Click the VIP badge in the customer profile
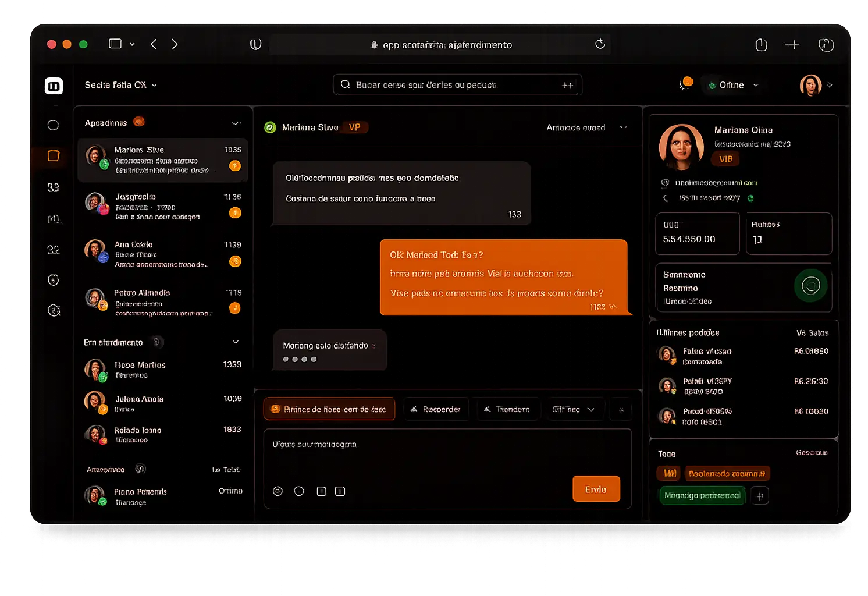Viewport: 868px width, 596px height. coord(725,159)
